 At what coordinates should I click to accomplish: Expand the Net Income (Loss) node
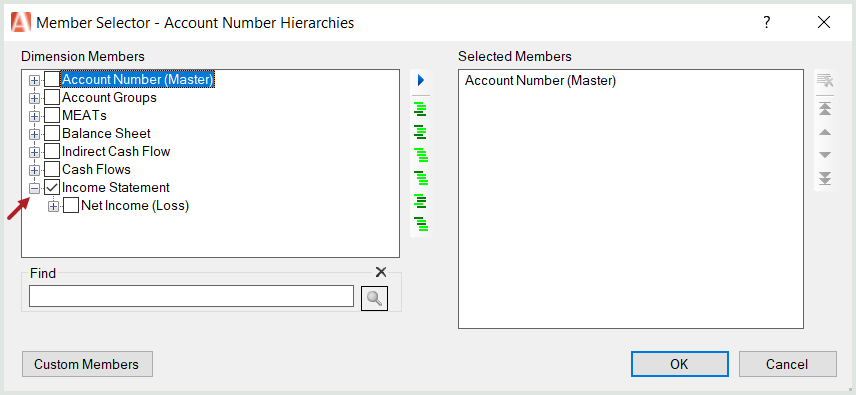[54, 206]
